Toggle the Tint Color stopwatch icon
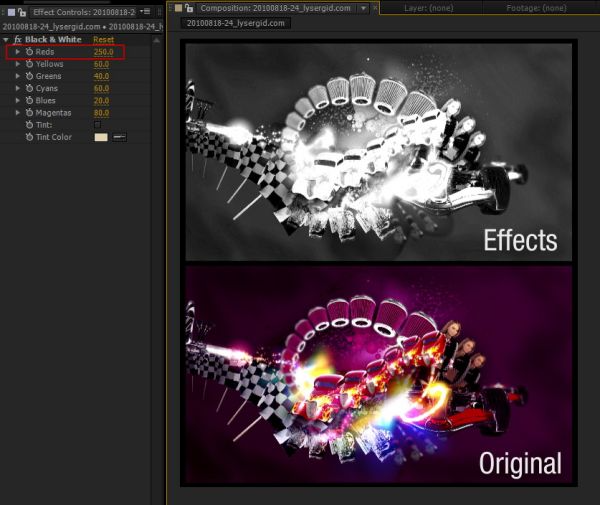This screenshot has height=505, width=600. pyautogui.click(x=29, y=137)
